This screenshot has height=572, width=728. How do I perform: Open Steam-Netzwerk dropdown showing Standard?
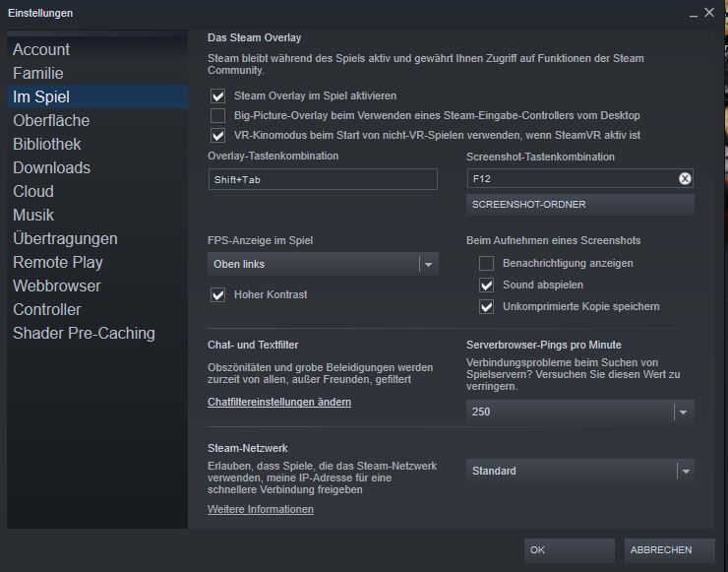579,471
